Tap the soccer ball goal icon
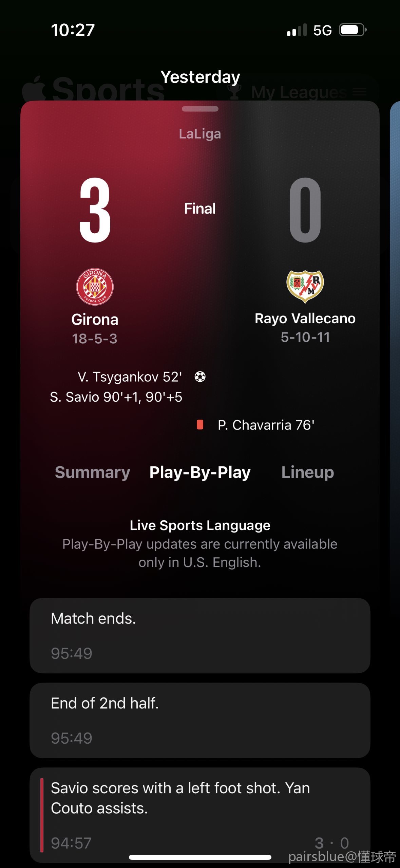400x868 pixels. (200, 377)
